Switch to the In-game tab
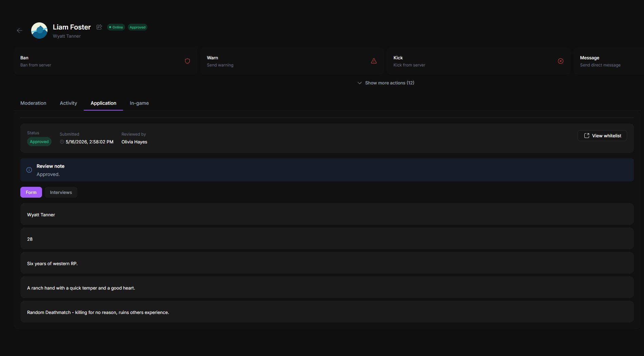Screen dimensions: 644x356 [139, 103]
